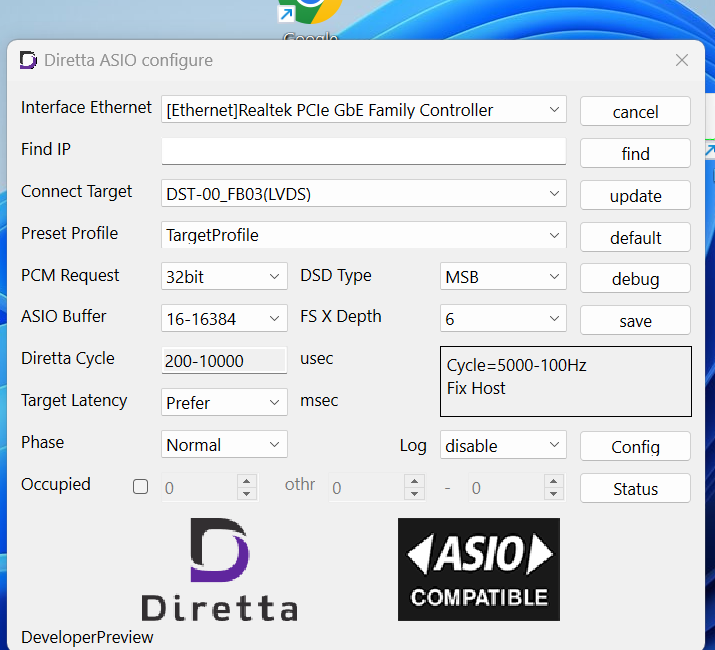Increment the Occupied spinner up arrow
Image resolution: width=715 pixels, height=650 pixels.
pos(247,481)
